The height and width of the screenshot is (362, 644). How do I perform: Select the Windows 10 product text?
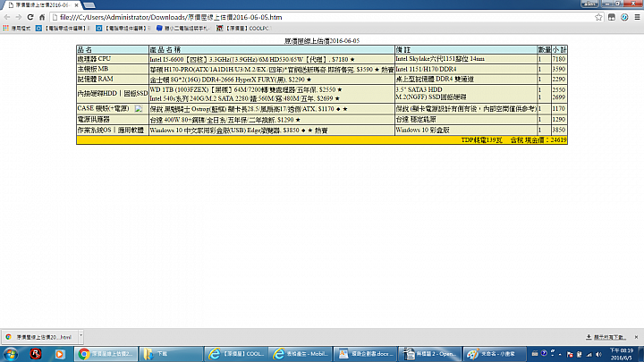[x=238, y=130]
